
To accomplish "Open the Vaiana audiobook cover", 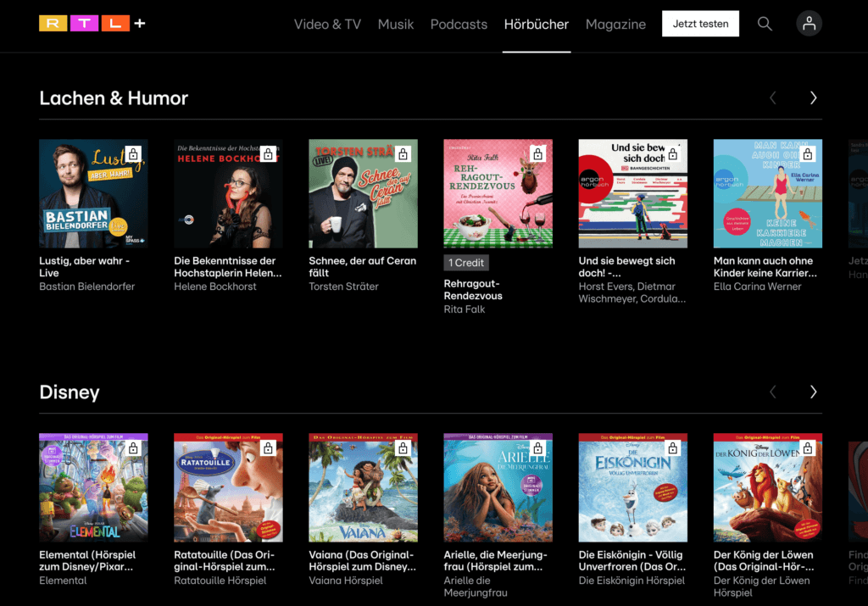I will click(x=363, y=487).
